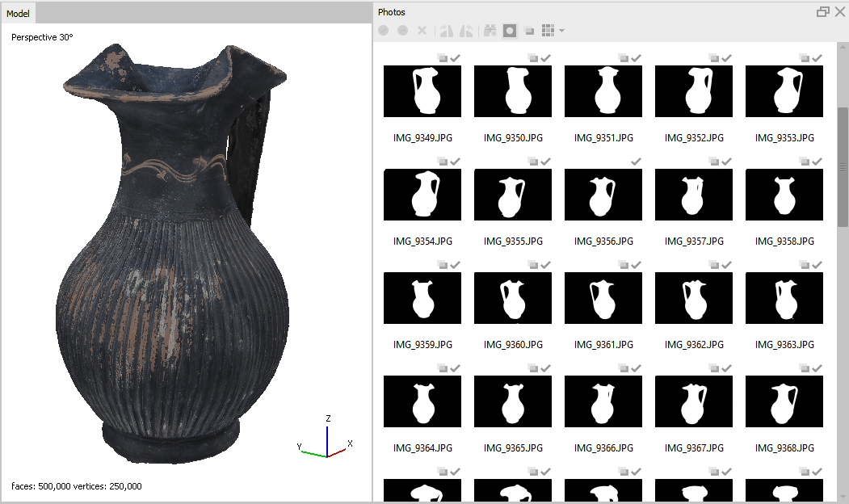Click the aligned checkmark icon above IMG_9368.JPG

point(817,368)
